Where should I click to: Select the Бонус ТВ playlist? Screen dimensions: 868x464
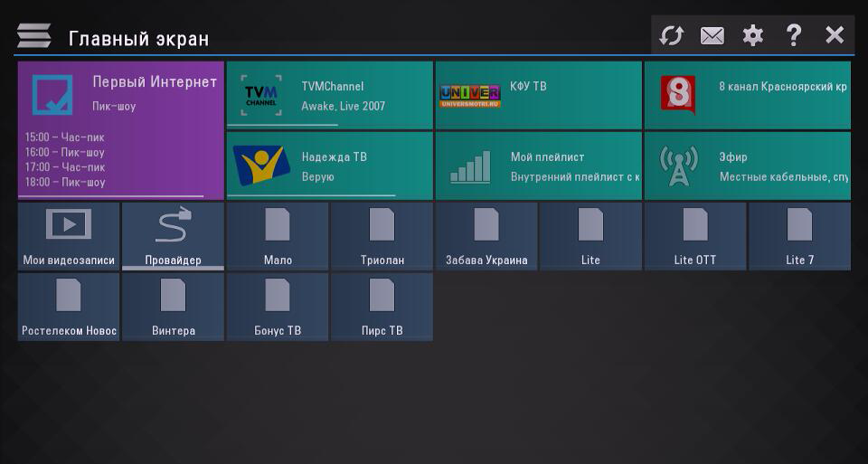[278, 307]
